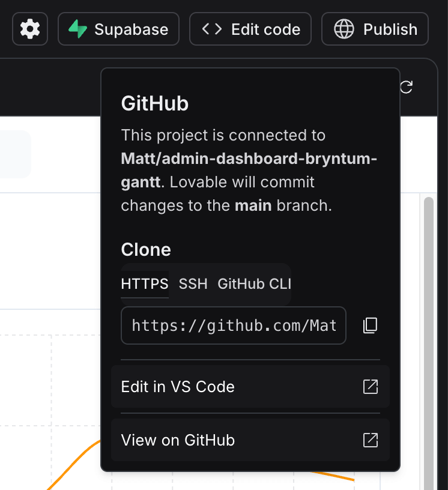Image resolution: width=448 pixels, height=490 pixels.
Task: Click the angle brackets code icon
Action: coord(211,29)
